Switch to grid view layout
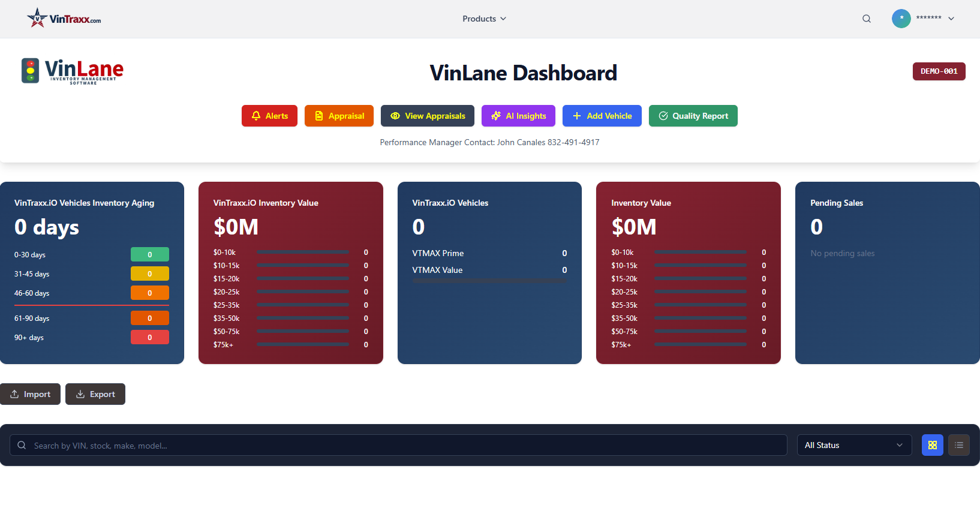 pyautogui.click(x=932, y=445)
